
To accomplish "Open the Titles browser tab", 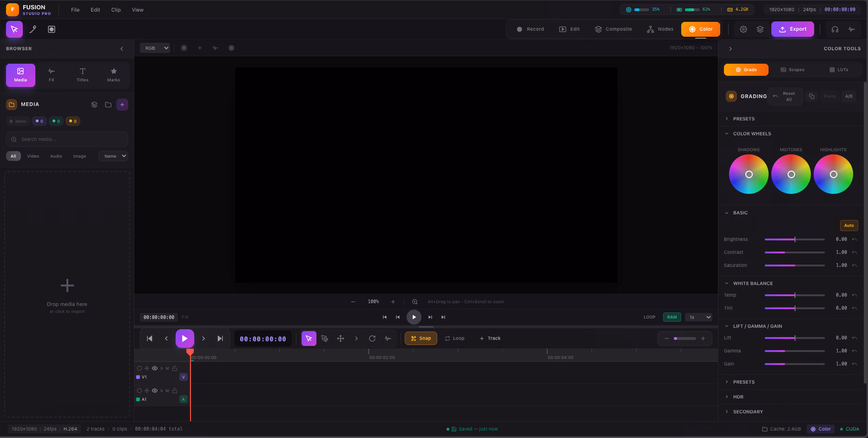I will (x=83, y=75).
